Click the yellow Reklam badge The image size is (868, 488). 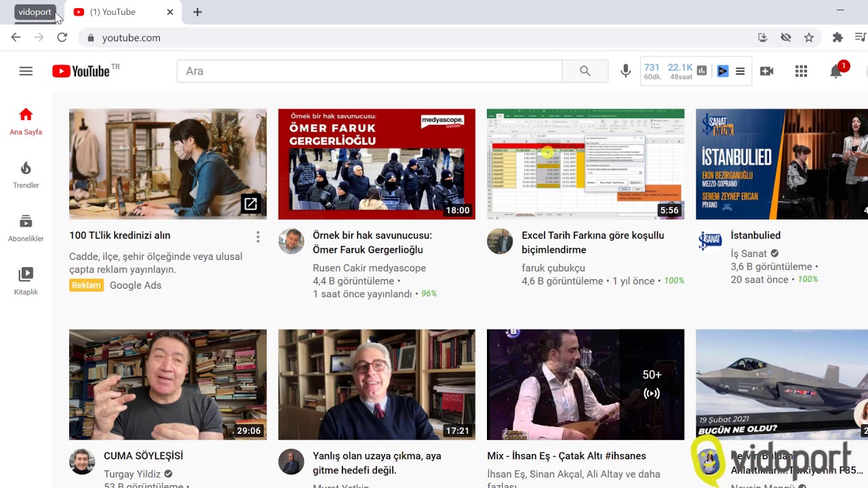tap(87, 285)
